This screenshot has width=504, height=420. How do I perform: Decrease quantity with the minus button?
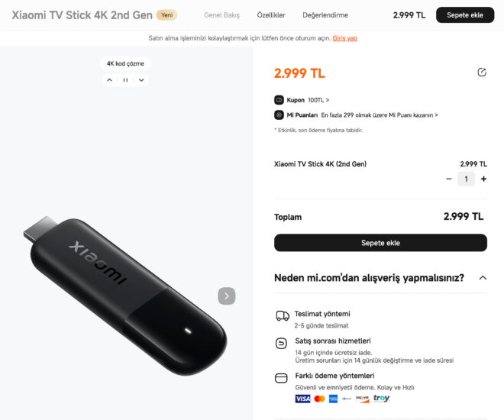tap(449, 179)
